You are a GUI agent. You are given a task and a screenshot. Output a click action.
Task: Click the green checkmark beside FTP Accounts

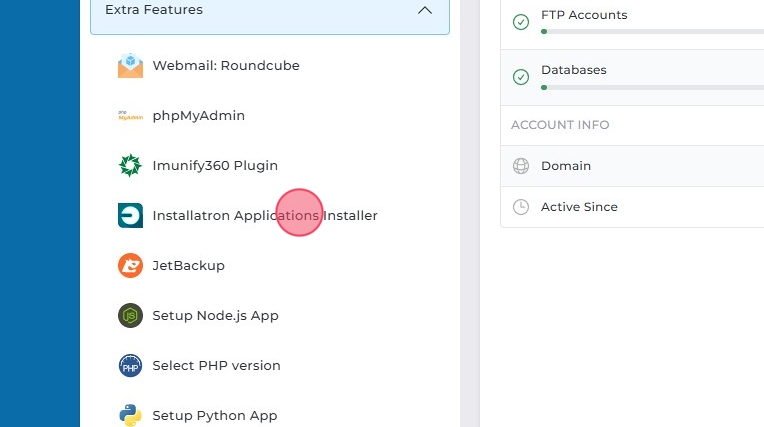520,22
